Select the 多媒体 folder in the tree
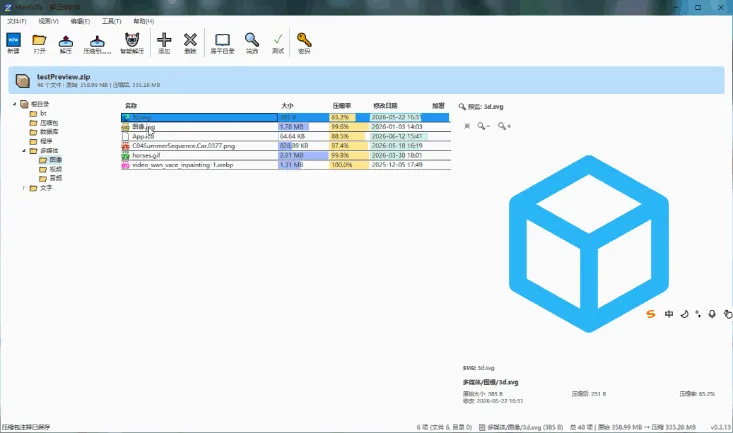This screenshot has height=433, width=733. [49, 151]
